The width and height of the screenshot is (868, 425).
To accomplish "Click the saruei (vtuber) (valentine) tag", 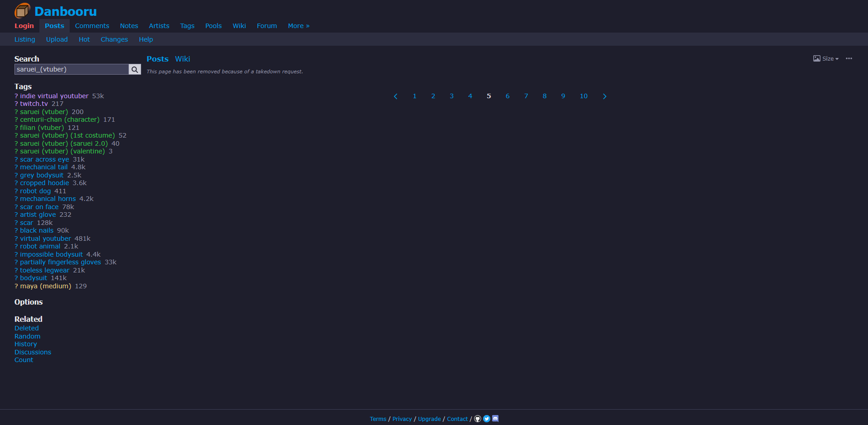I will click(x=62, y=151).
